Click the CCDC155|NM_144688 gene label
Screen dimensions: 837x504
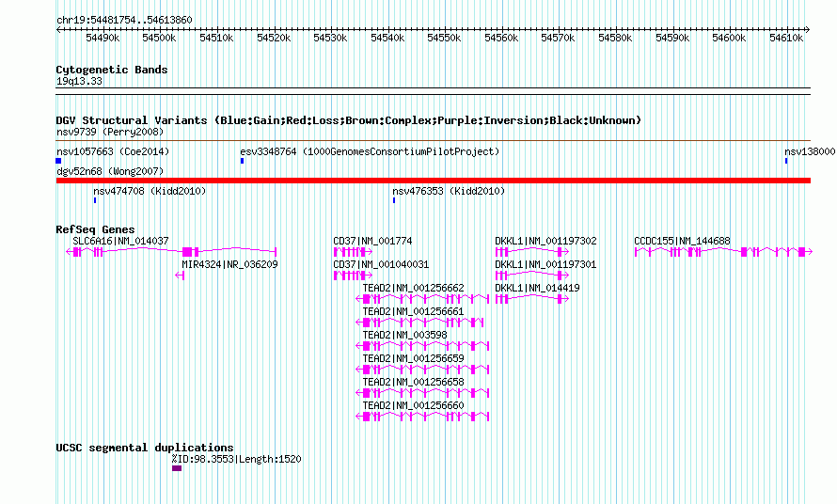[x=682, y=241]
